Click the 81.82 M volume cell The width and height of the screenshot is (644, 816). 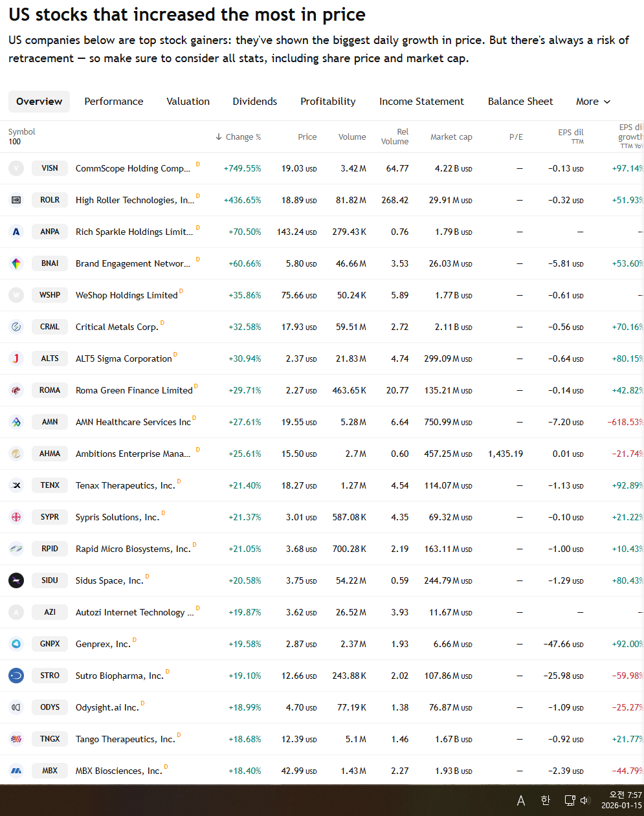[351, 200]
